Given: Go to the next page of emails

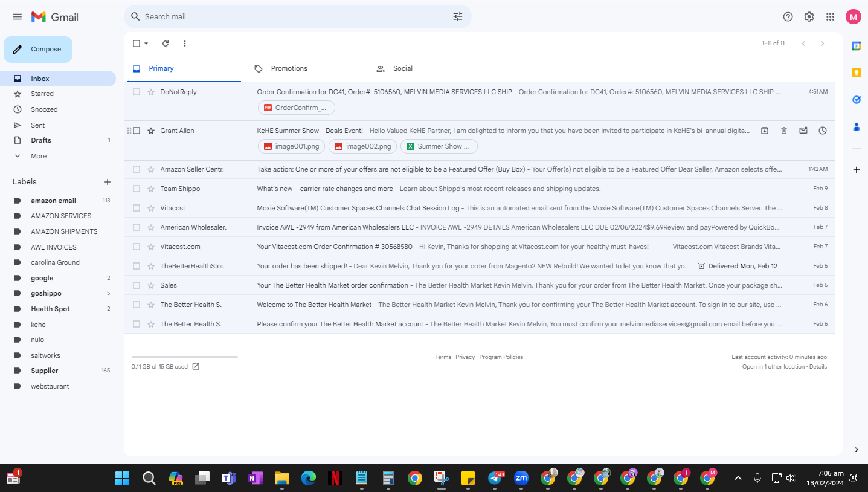Looking at the screenshot, I should [822, 44].
